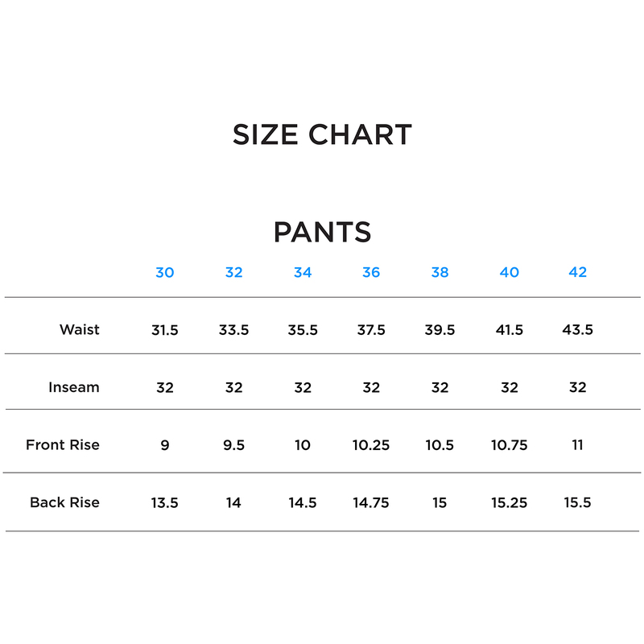Select the size 40 column header
644x644 pixels.
(510, 272)
